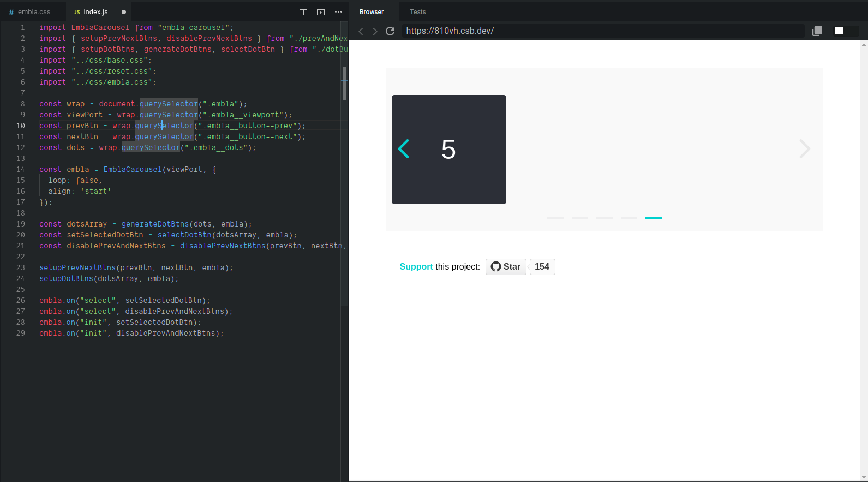Open the Tests tab
868x482 pixels.
pos(418,12)
